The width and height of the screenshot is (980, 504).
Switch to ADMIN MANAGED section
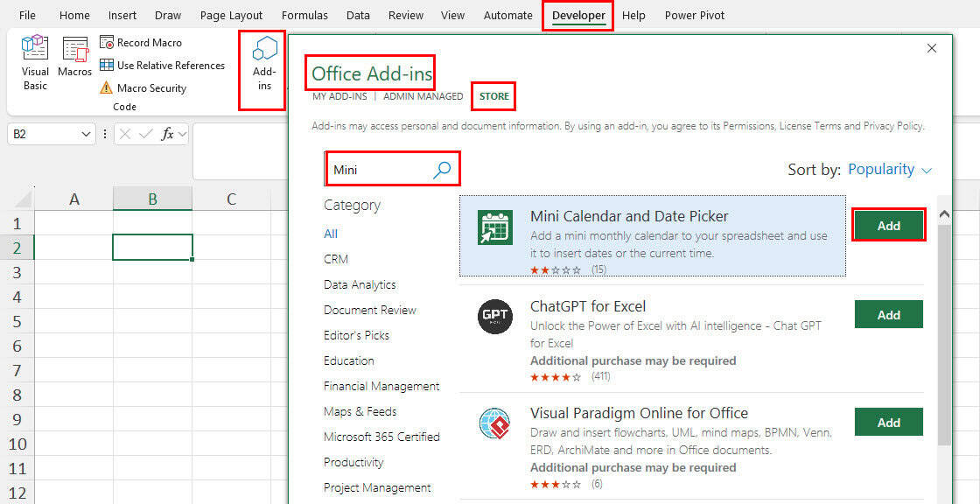tap(423, 97)
